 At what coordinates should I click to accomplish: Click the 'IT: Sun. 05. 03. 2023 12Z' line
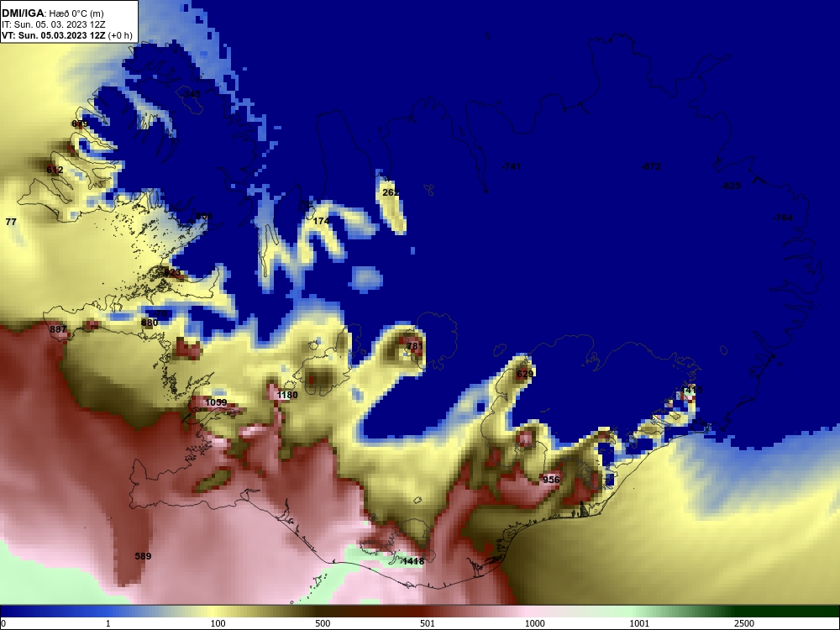(54, 24)
